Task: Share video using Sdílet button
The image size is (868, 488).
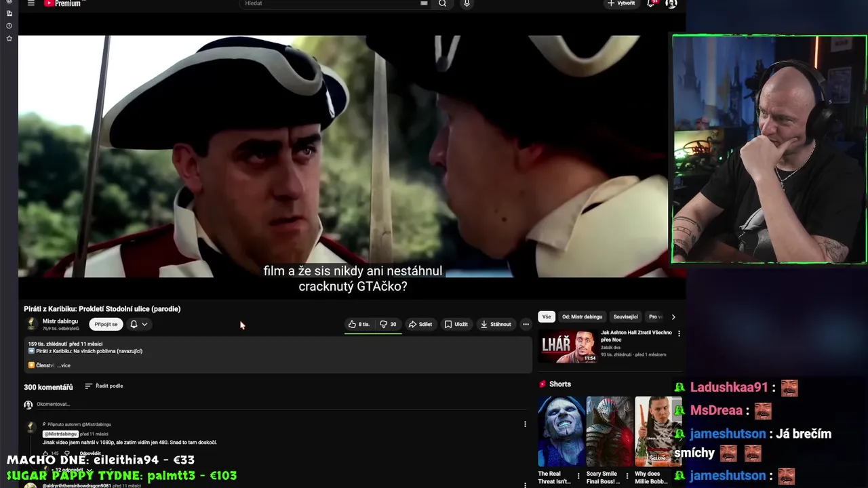Action: [420, 324]
